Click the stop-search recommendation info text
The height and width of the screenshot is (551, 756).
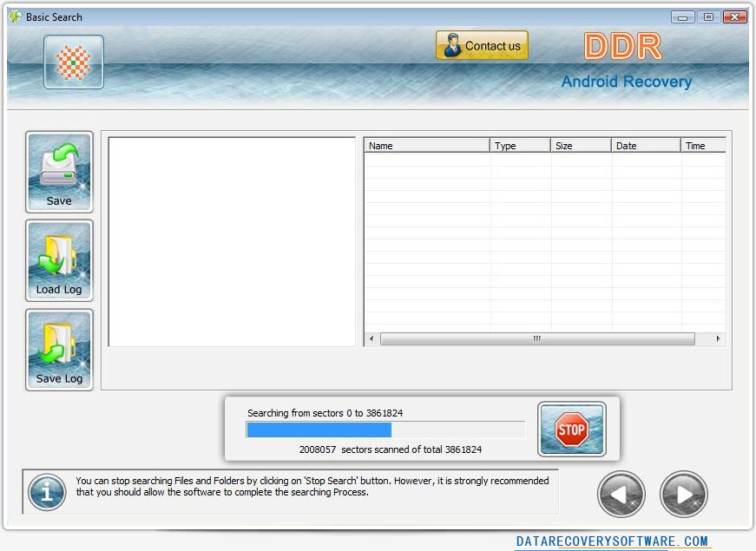[x=312, y=487]
